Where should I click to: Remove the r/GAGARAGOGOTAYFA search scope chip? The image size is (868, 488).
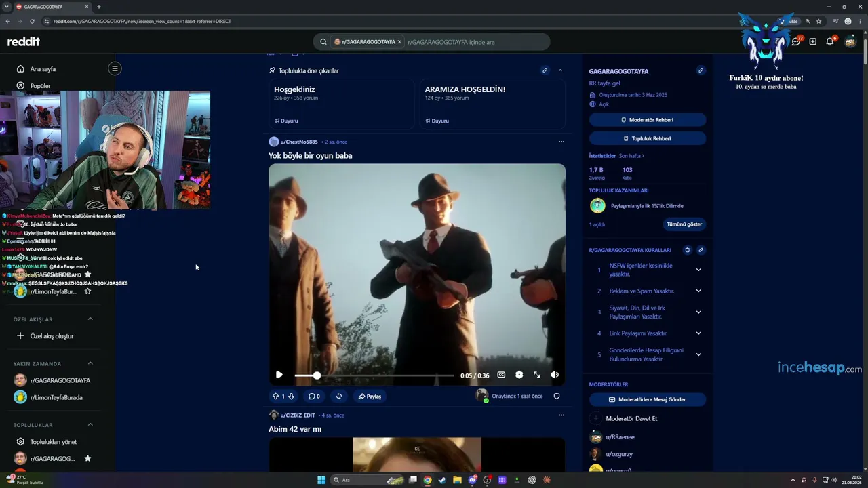tap(399, 42)
